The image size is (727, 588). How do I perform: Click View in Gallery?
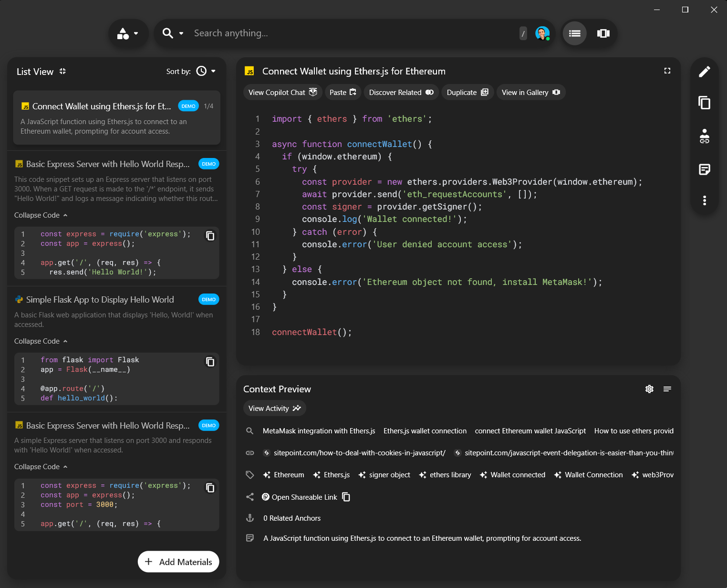tap(530, 92)
